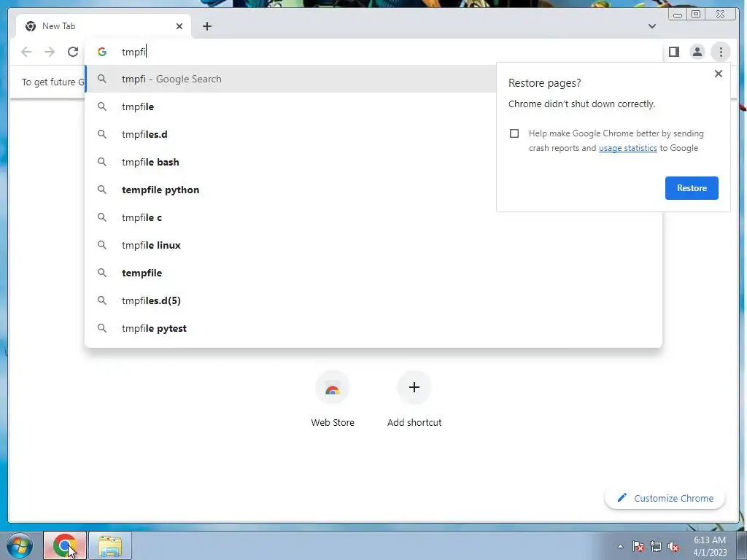Select the 'tmpfile linux' suggestion
This screenshot has height=560, width=747.
[x=373, y=245]
